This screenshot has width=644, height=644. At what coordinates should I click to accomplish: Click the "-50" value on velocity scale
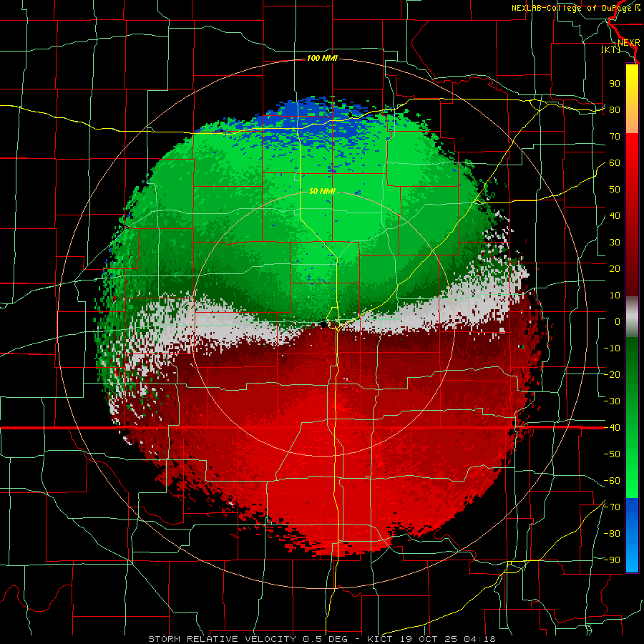tap(612, 454)
